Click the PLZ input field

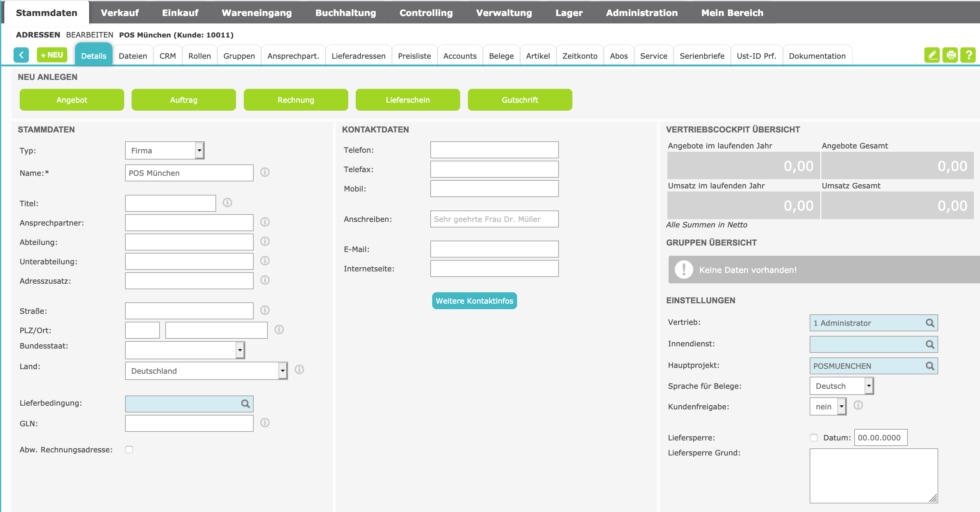(x=142, y=331)
